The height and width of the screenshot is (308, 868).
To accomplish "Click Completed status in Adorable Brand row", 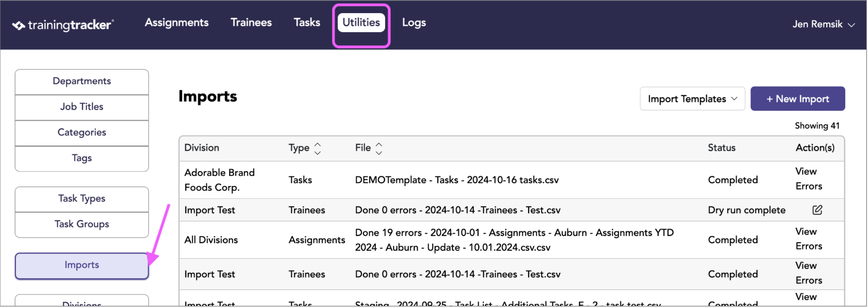I will [x=733, y=180].
